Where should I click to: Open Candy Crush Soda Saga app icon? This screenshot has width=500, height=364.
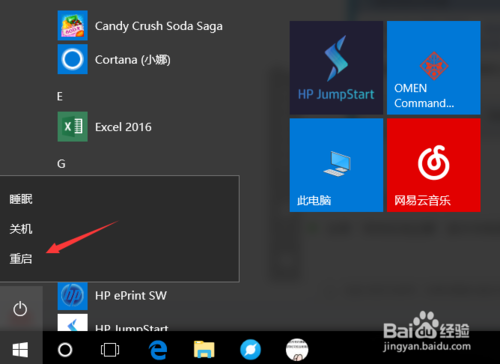click(72, 25)
